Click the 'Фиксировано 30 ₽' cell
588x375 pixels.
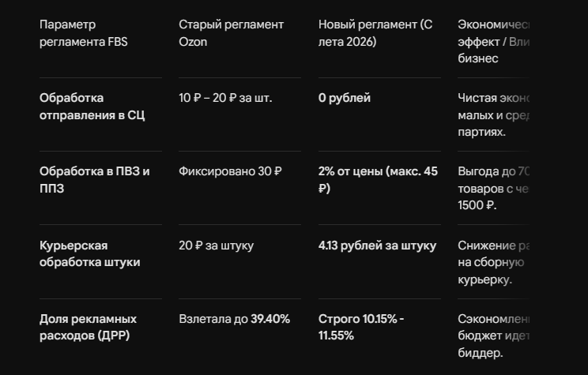(x=230, y=171)
